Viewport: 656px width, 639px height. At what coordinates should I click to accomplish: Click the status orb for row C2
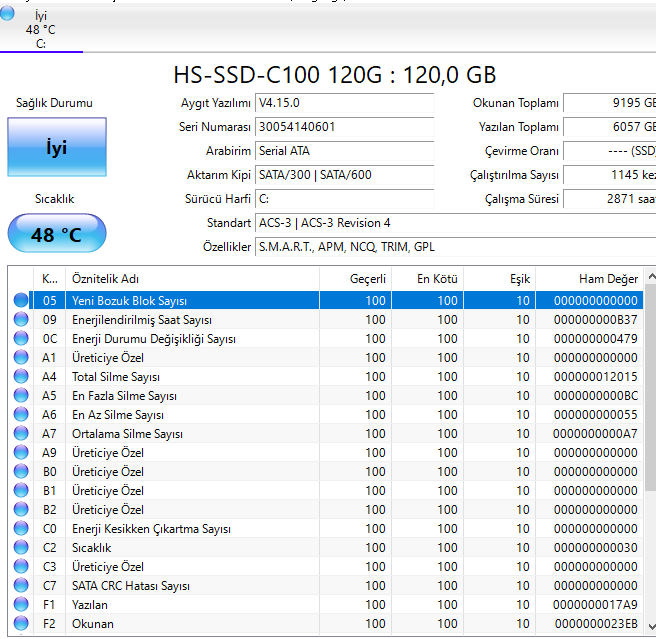pyautogui.click(x=21, y=548)
